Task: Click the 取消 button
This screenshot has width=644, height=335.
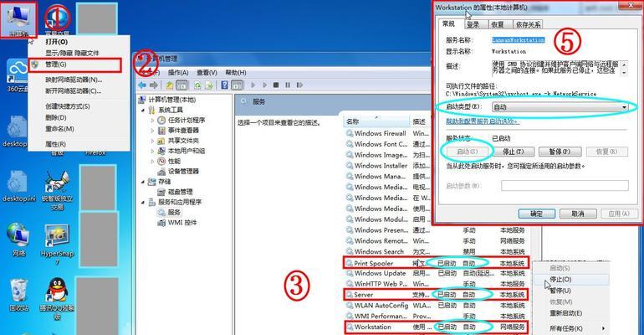Action: pos(578,214)
